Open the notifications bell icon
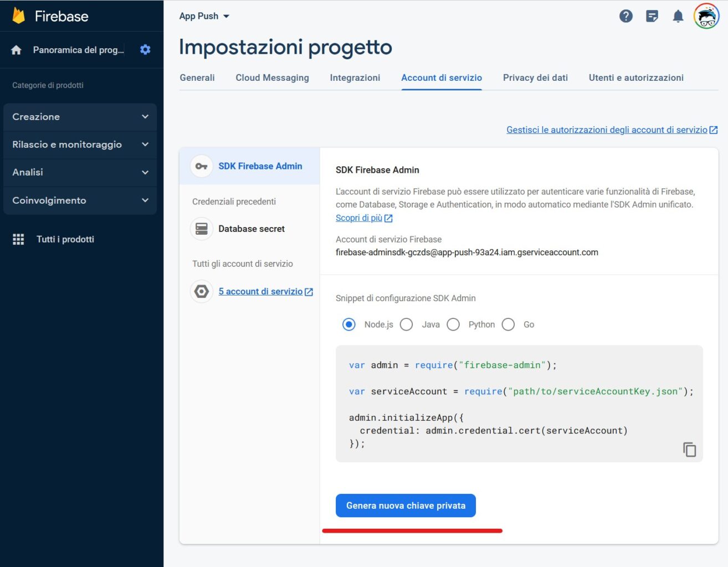Screen dimensions: 728x567 coord(677,16)
